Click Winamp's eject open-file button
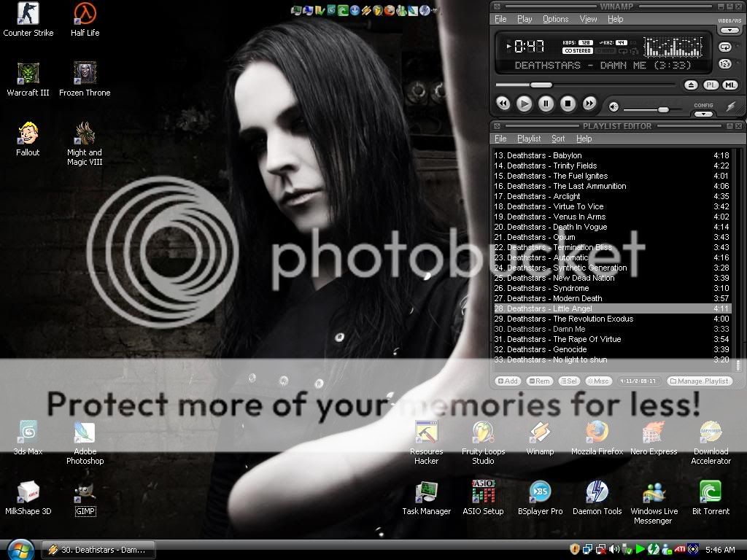 (x=692, y=85)
